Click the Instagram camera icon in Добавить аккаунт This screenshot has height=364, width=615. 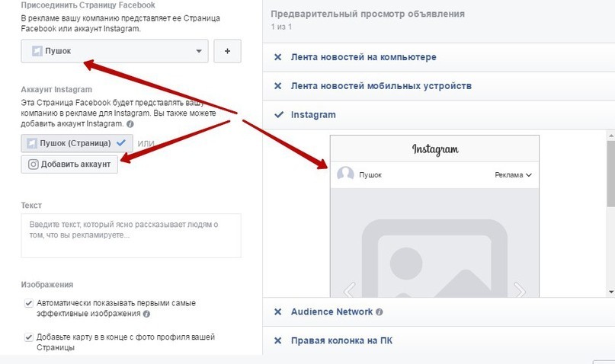34,164
